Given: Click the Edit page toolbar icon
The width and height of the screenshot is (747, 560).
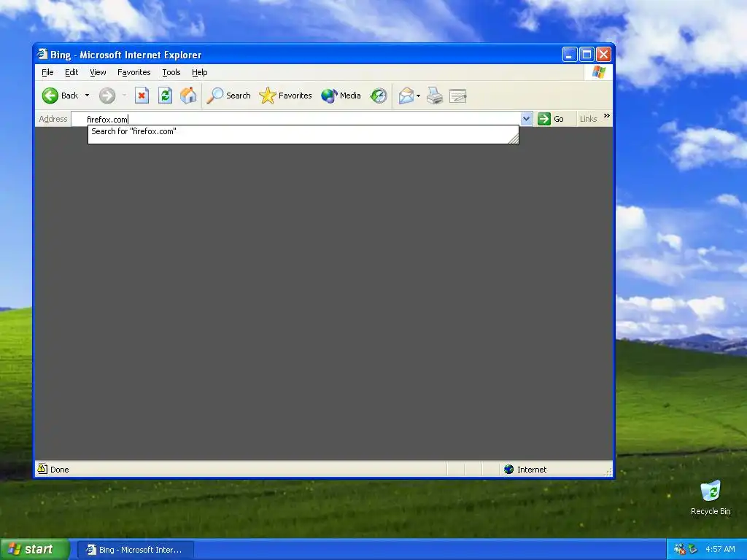Looking at the screenshot, I should tap(458, 96).
